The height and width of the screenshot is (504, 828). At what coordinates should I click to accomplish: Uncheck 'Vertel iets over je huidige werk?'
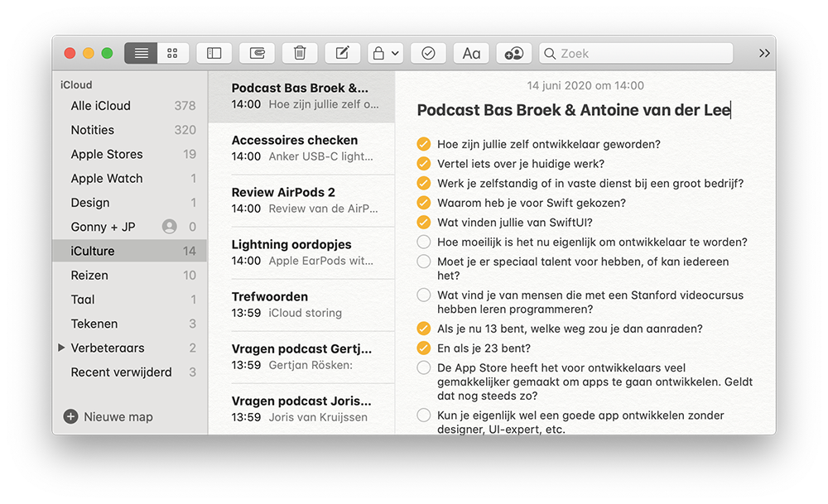point(423,164)
